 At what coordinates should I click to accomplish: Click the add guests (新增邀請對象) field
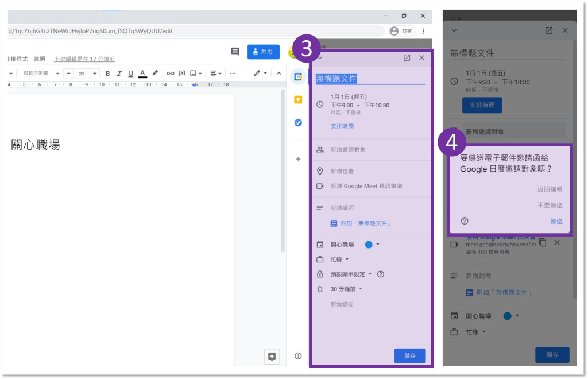tap(348, 150)
